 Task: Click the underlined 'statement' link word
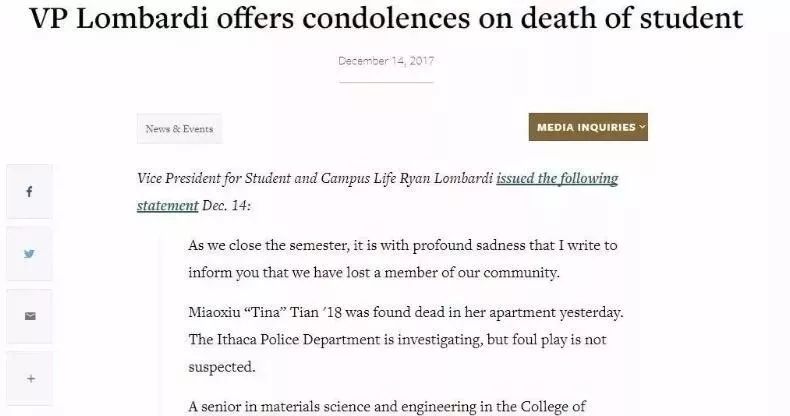coord(168,206)
